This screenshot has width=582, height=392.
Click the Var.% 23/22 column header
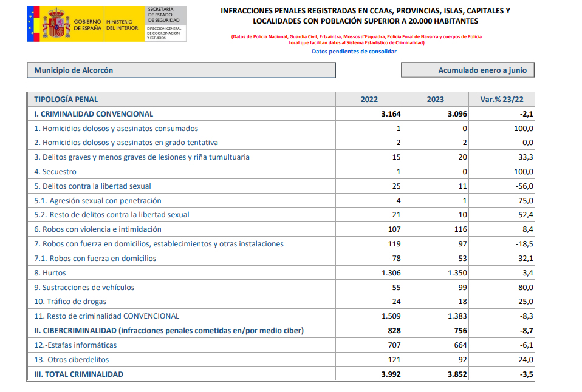pyautogui.click(x=502, y=100)
